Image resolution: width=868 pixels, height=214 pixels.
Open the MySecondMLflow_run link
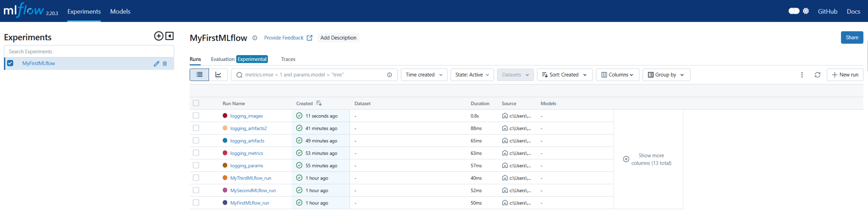coord(253,190)
